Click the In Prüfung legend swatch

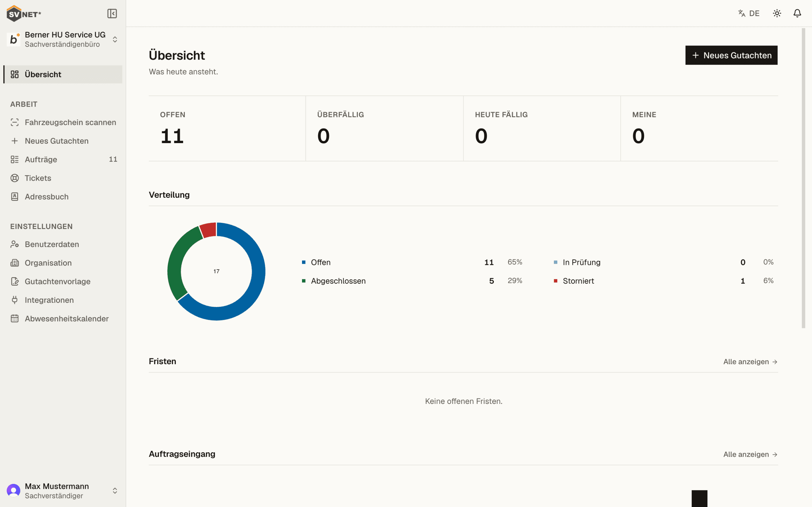[556, 262]
